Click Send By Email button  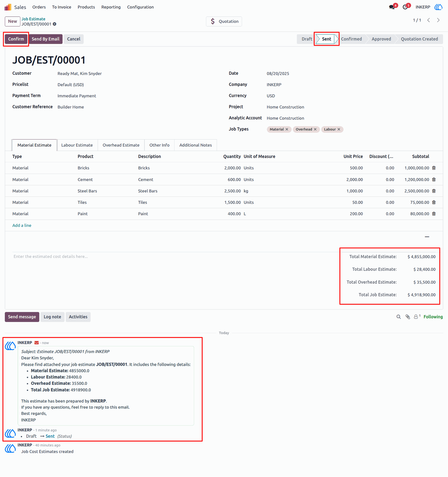click(x=45, y=39)
